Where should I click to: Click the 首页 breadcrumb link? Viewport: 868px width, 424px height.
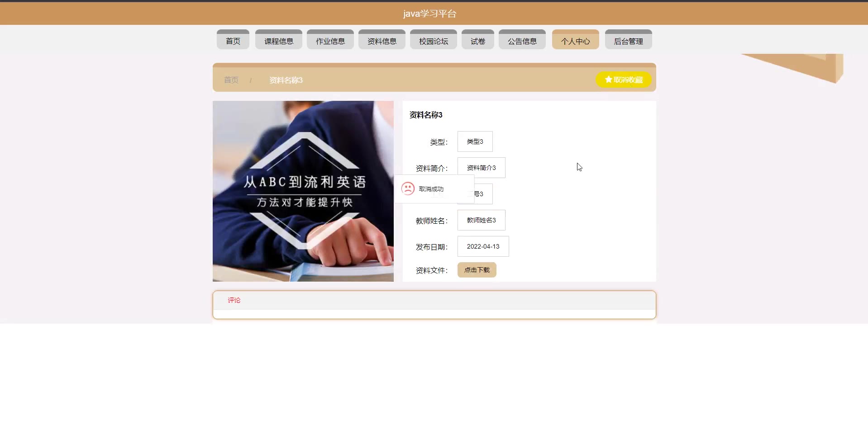tap(231, 80)
